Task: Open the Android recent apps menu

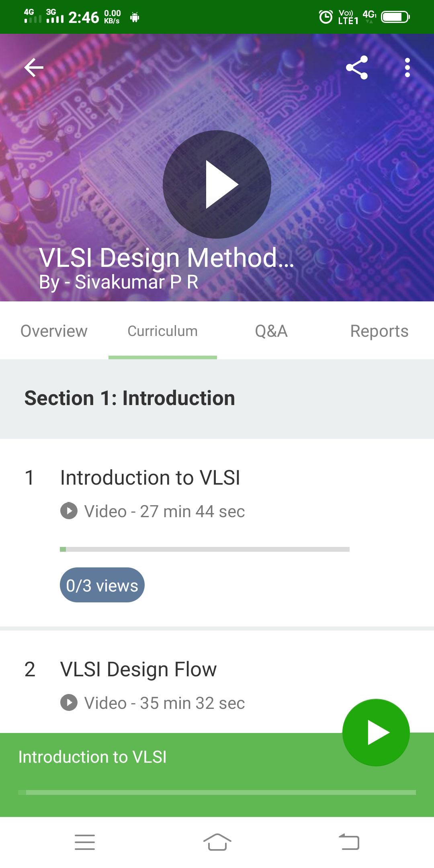Action: tap(85, 842)
